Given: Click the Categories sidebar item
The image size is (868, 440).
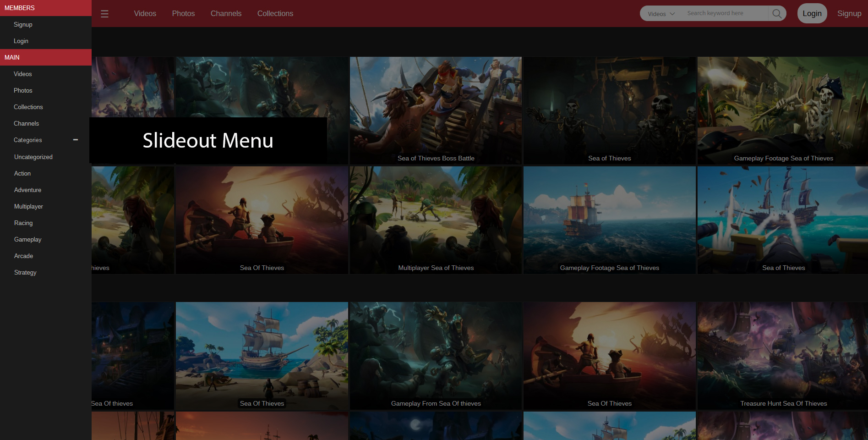Looking at the screenshot, I should 46,140.
